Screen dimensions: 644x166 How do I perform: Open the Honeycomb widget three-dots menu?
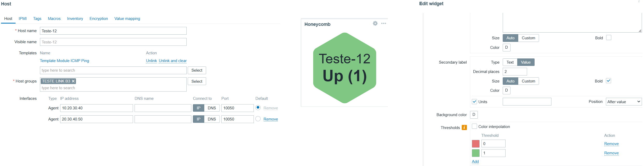pos(384,23)
